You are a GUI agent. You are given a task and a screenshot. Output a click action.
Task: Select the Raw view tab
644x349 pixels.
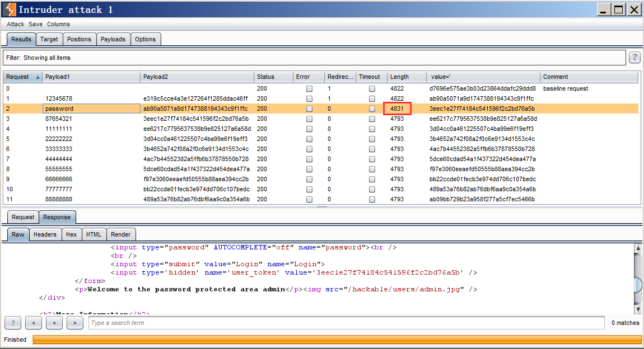pos(18,234)
